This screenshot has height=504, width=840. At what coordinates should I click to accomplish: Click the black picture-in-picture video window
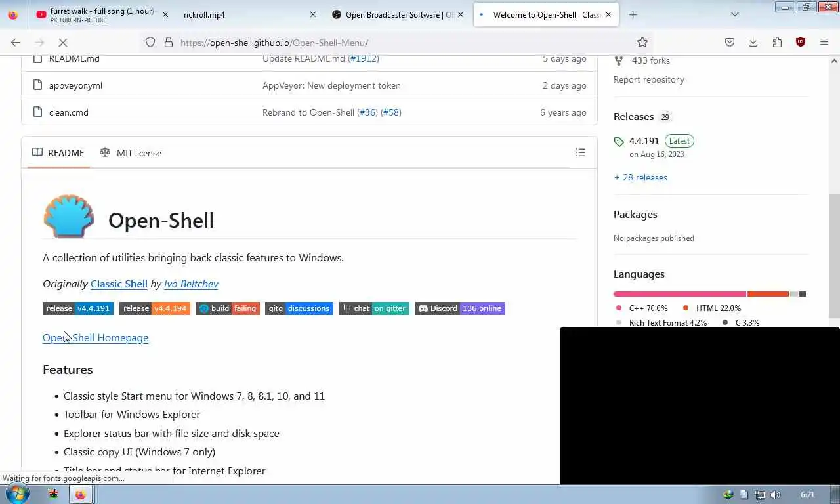click(x=700, y=406)
